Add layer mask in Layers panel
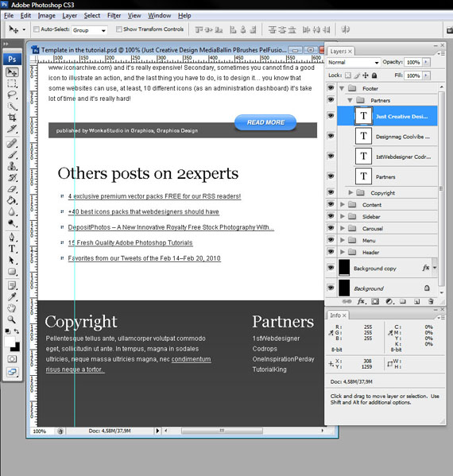This screenshot has width=453, height=476. [x=375, y=301]
